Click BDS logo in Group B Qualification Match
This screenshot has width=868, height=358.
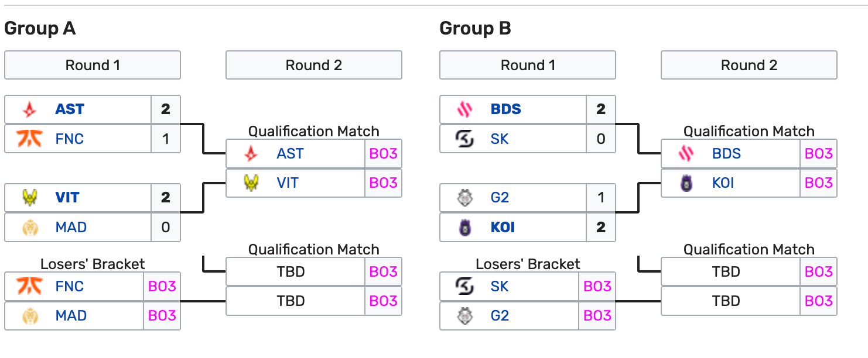tap(686, 154)
